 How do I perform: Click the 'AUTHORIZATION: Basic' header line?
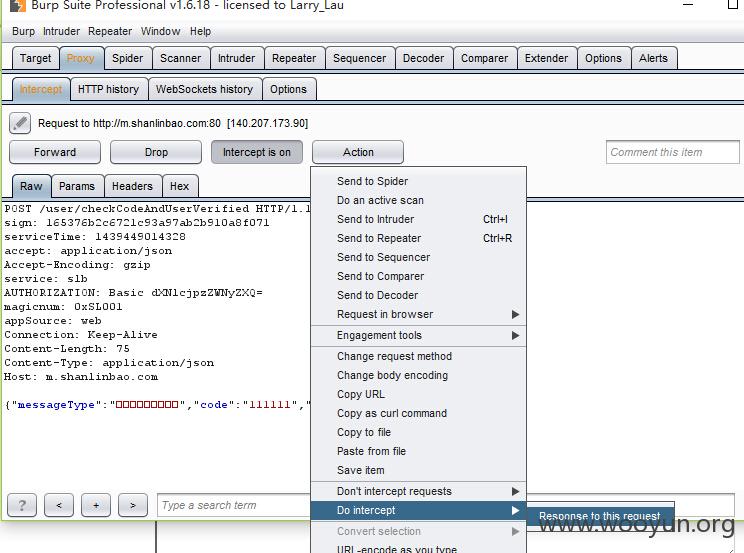[x=133, y=293]
